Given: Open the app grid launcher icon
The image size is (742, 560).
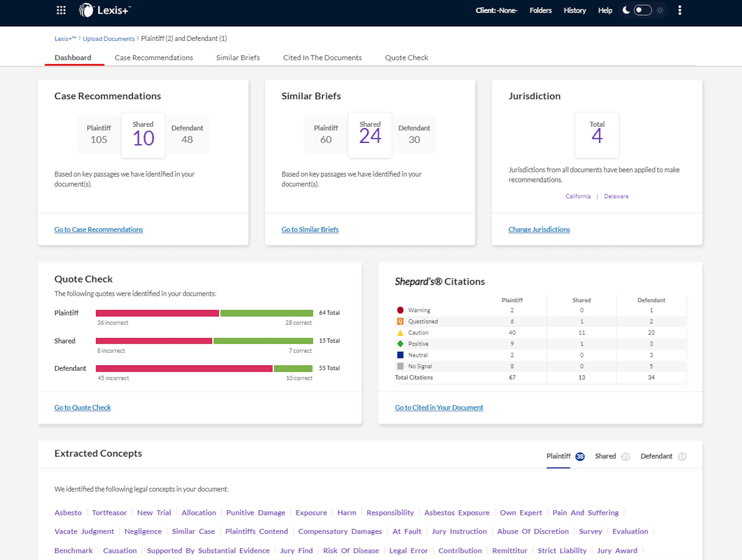Looking at the screenshot, I should point(61,10).
